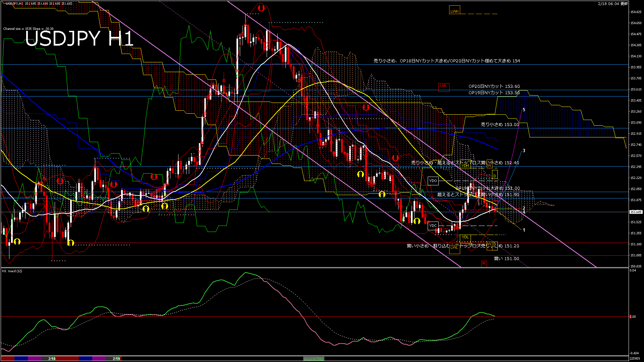Image resolution: width=644 pixels, height=362 pixels.
Task: Click the 買い 151.00 level label
Action: 506,259
